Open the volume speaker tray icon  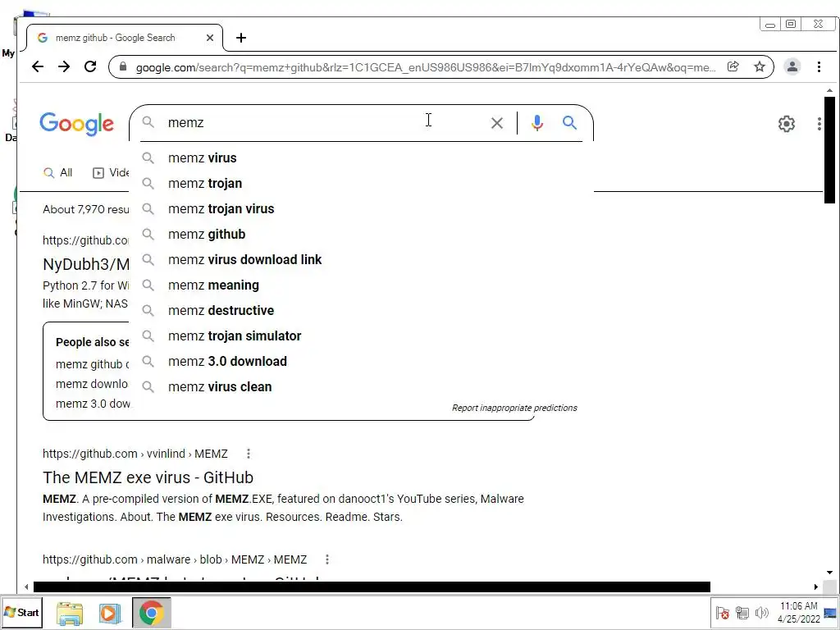(x=761, y=613)
